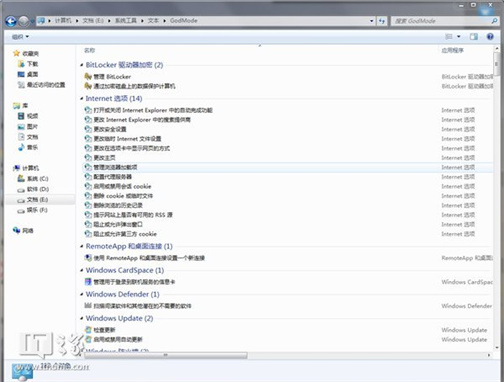Select 文档 library under 库 in sidebar

click(32, 137)
